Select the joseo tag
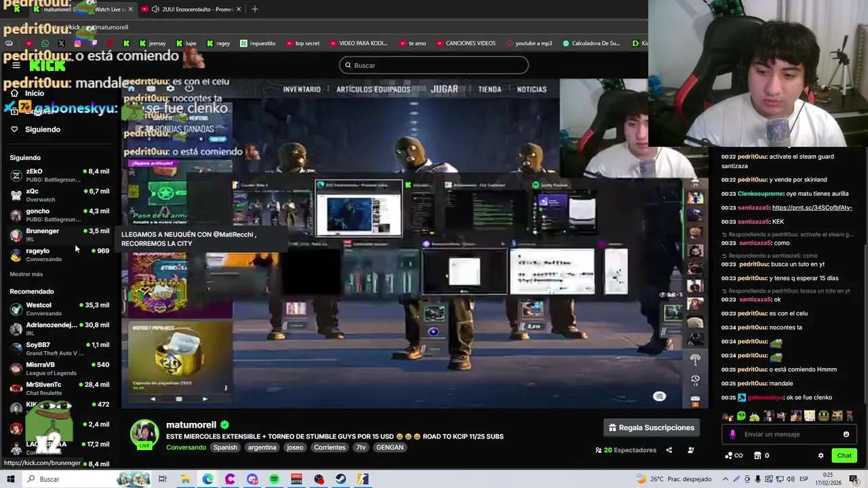Image resolution: width=868 pixels, height=488 pixels. [x=295, y=447]
